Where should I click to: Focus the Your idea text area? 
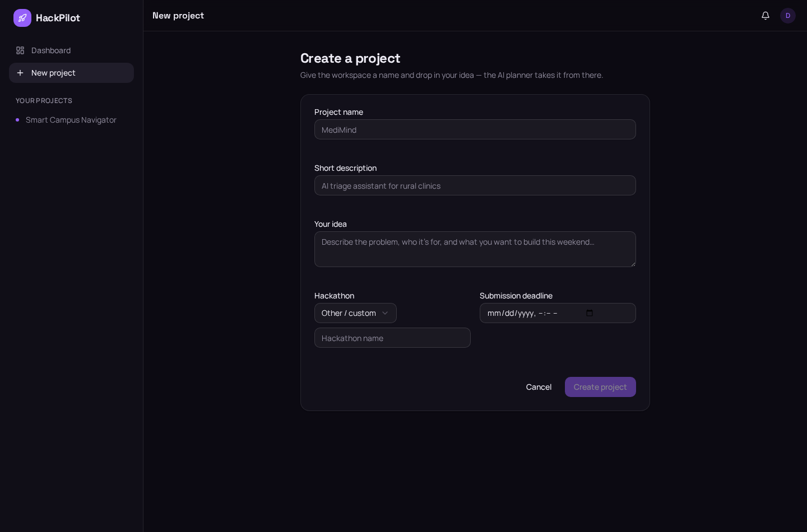point(475,249)
